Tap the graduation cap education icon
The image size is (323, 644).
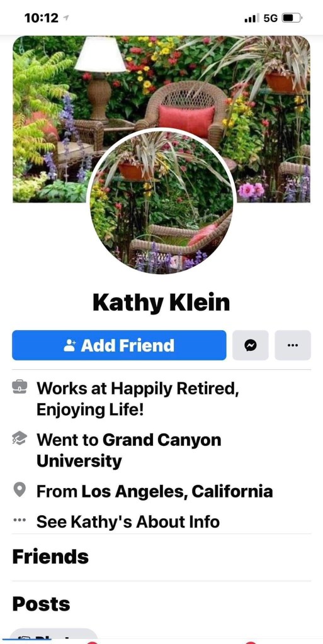[20, 440]
